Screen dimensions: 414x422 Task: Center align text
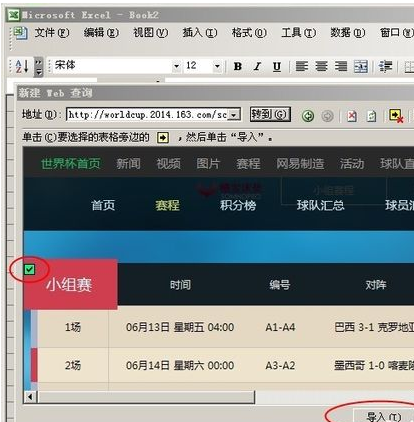(321, 66)
